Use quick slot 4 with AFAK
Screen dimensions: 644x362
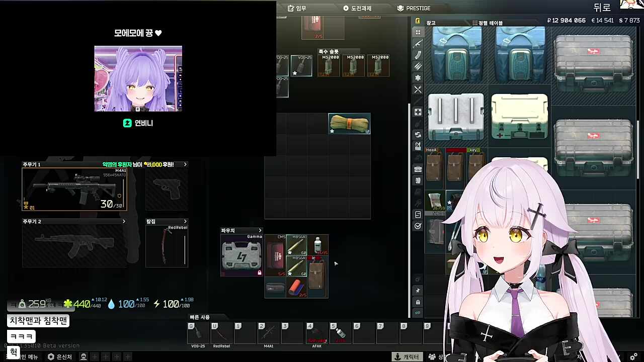pyautogui.click(x=316, y=333)
